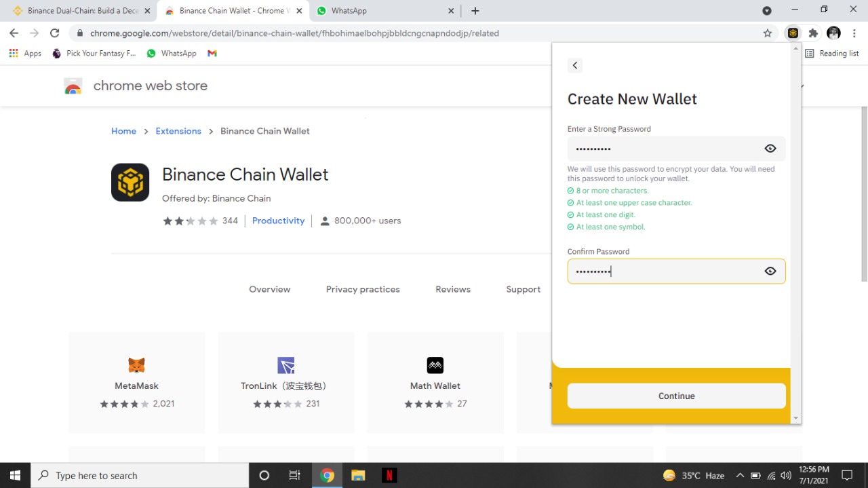
Task: Open the WhatsApp bookmark
Action: click(x=172, y=53)
